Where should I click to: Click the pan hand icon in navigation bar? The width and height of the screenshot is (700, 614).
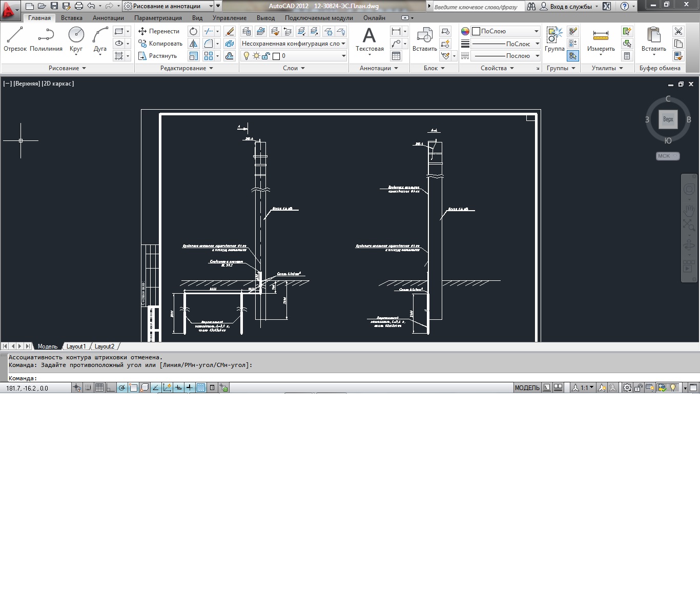pyautogui.click(x=689, y=210)
